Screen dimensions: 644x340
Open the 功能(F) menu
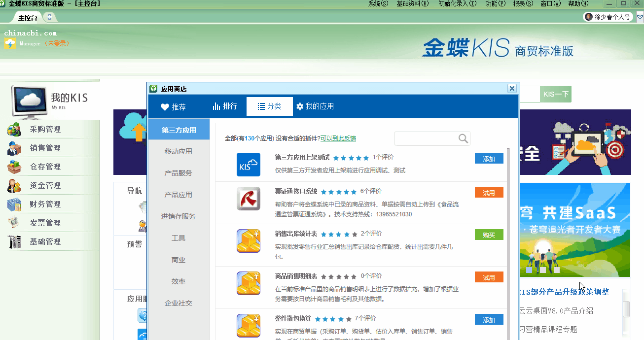click(x=495, y=3)
